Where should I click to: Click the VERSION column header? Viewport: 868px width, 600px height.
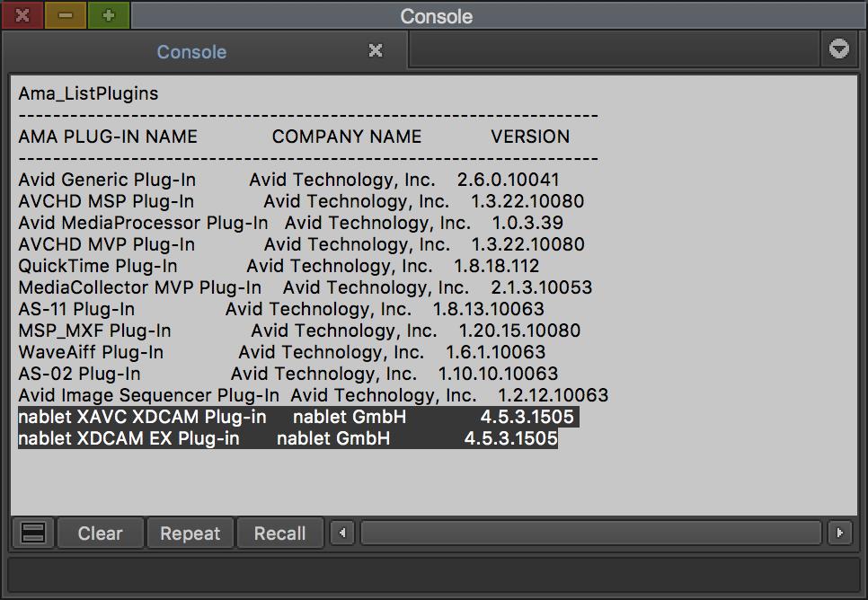[x=530, y=137]
